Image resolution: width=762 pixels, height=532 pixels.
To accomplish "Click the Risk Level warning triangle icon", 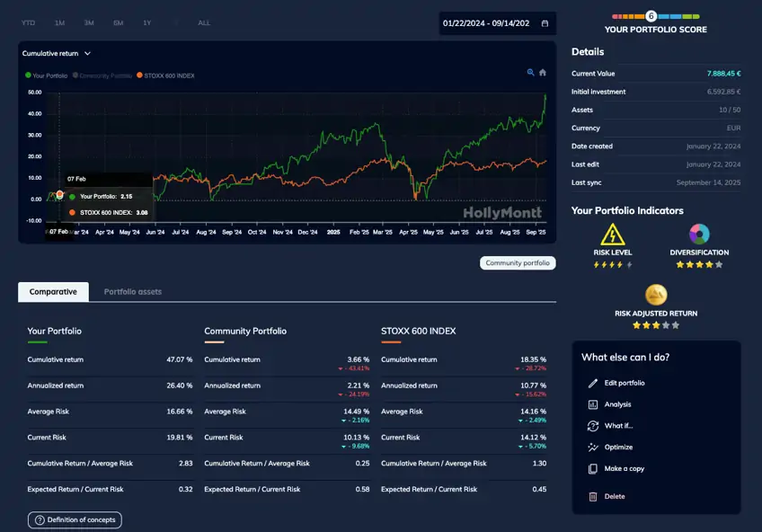I will pos(612,235).
